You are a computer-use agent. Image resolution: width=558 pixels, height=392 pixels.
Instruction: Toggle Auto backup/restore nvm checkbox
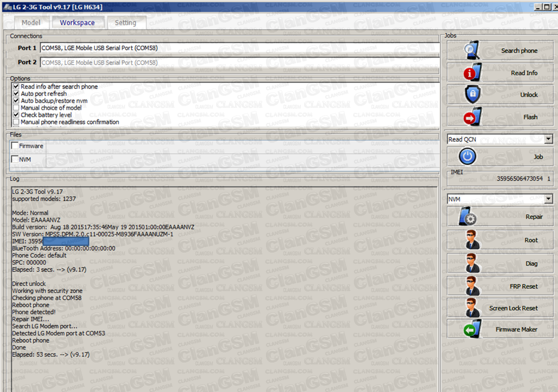16,101
